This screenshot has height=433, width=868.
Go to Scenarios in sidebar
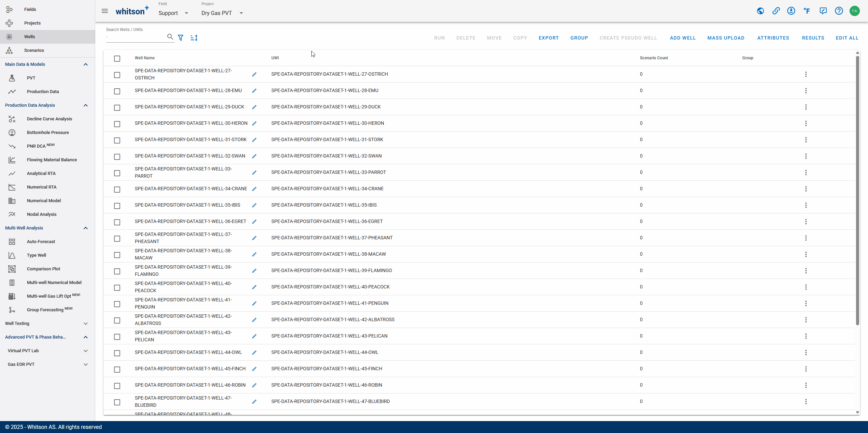tap(34, 50)
